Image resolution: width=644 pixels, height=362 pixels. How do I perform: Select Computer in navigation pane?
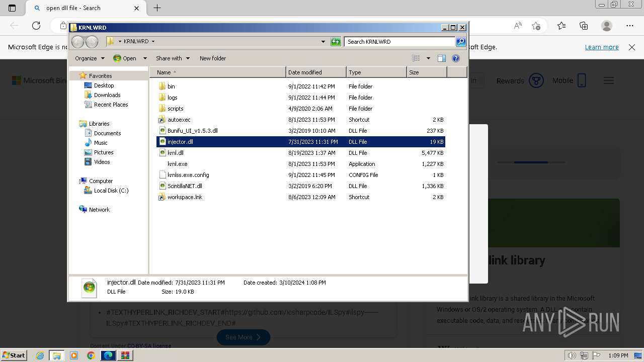(x=101, y=181)
